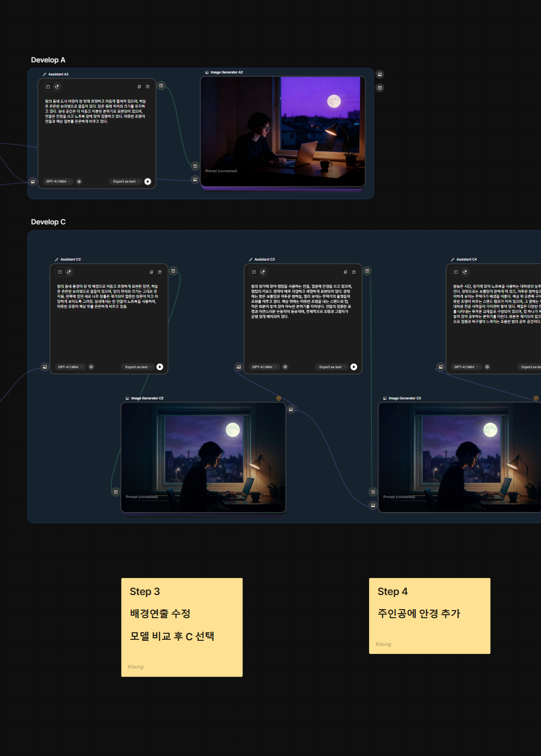
Task: Select the sparkle AI mode in Assistant C4
Action: click(465, 272)
